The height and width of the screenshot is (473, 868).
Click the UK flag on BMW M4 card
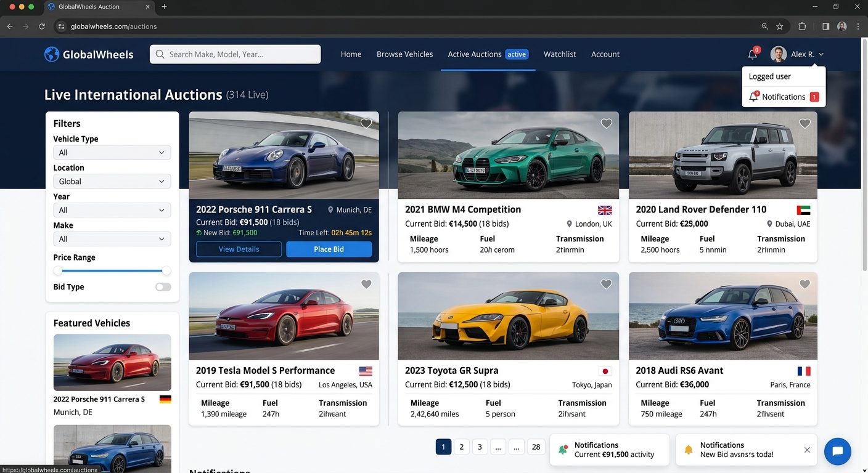605,210
